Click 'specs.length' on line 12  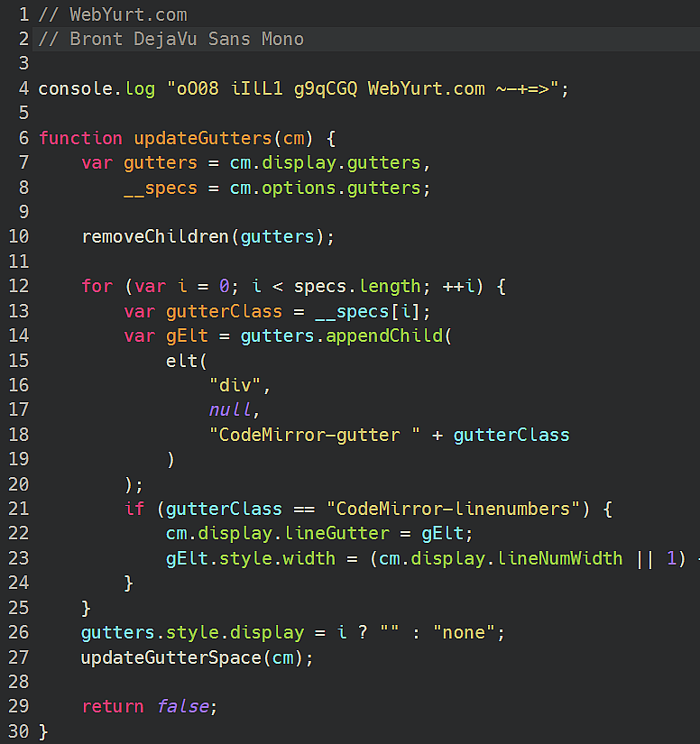(x=357, y=287)
